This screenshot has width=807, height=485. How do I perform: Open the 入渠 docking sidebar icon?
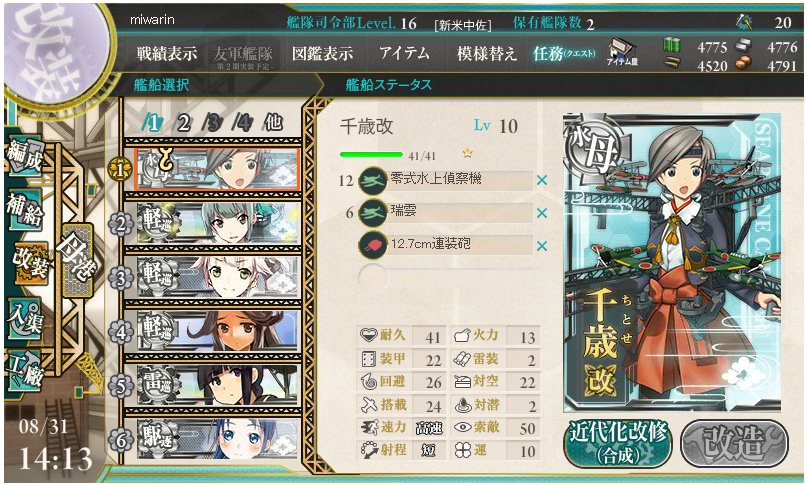coord(24,318)
